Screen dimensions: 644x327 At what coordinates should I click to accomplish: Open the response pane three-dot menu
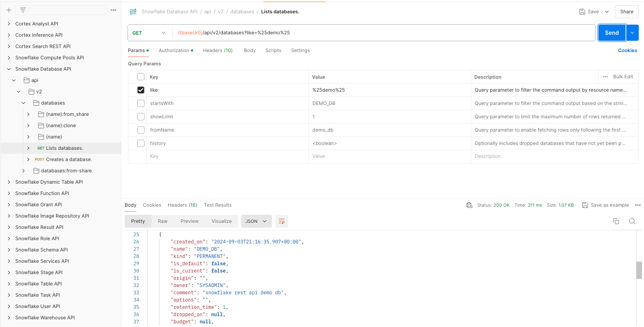(638, 205)
